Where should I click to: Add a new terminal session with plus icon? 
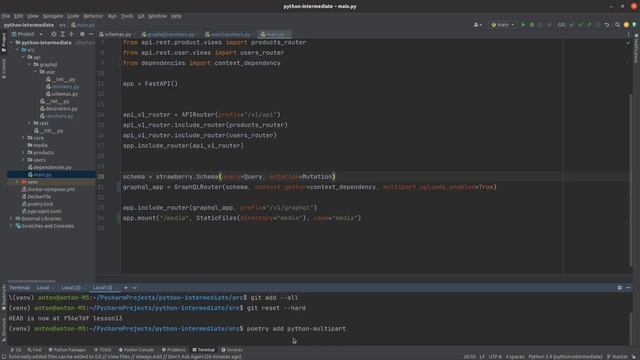click(x=126, y=288)
